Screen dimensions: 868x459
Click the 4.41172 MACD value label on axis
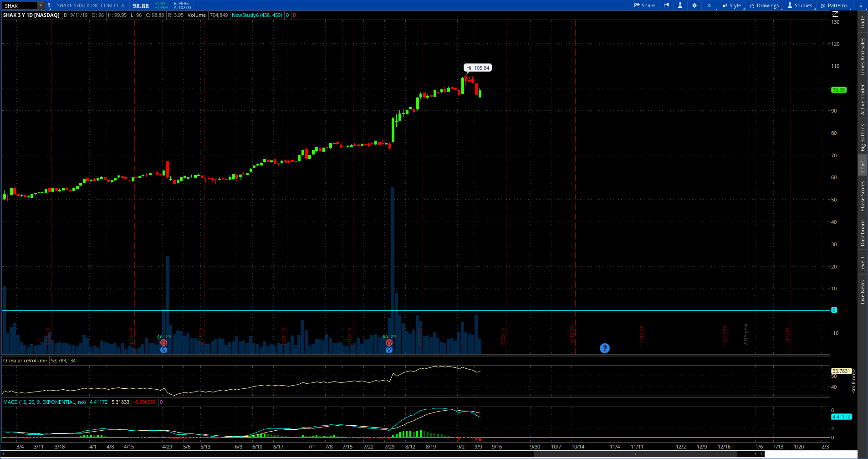pos(841,417)
